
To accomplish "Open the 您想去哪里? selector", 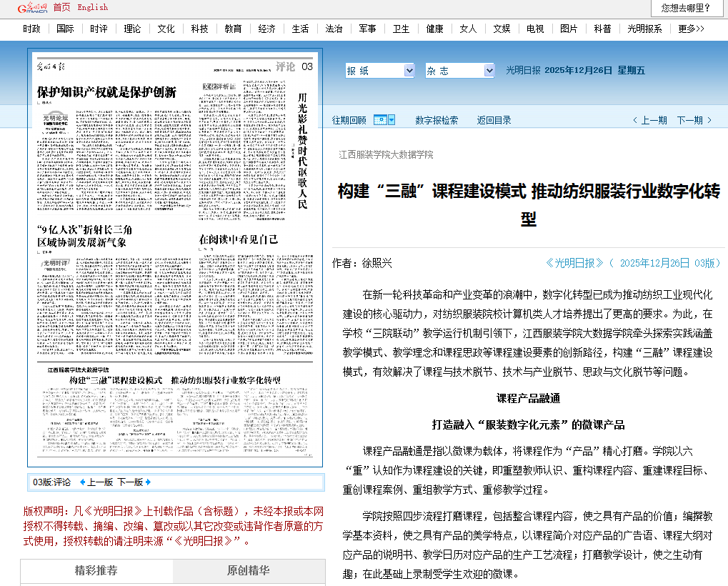I will (x=686, y=9).
